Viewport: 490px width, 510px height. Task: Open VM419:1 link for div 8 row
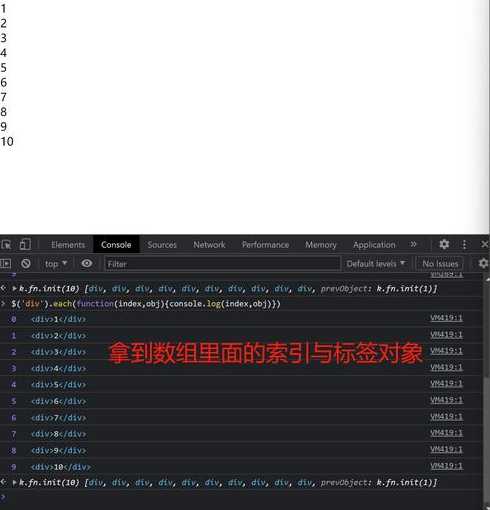point(446,433)
